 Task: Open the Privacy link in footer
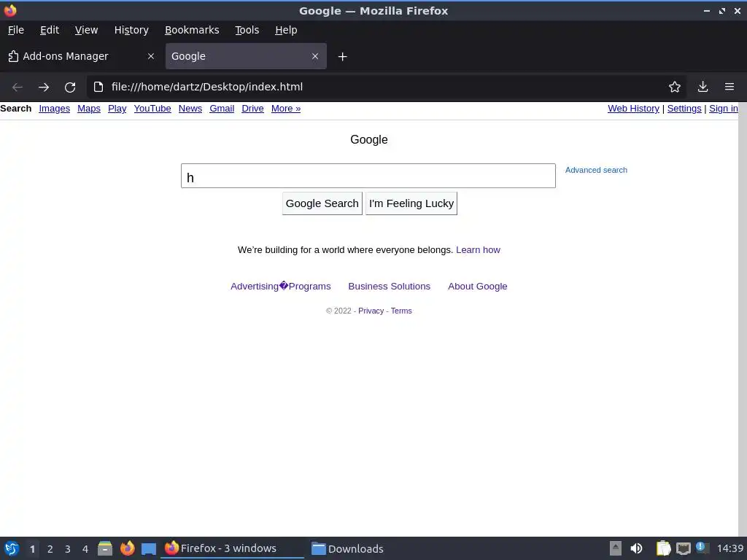click(371, 311)
